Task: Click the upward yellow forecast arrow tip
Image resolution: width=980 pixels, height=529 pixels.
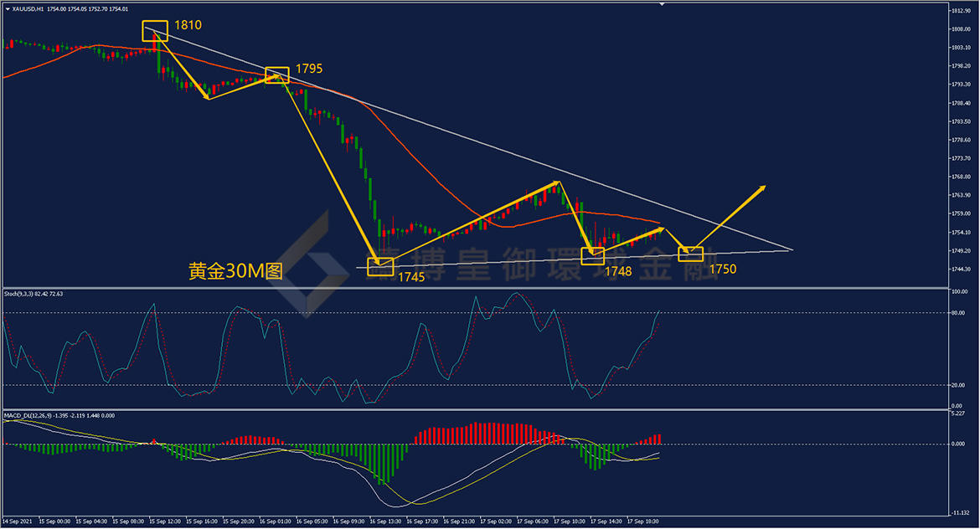Action: coord(764,187)
